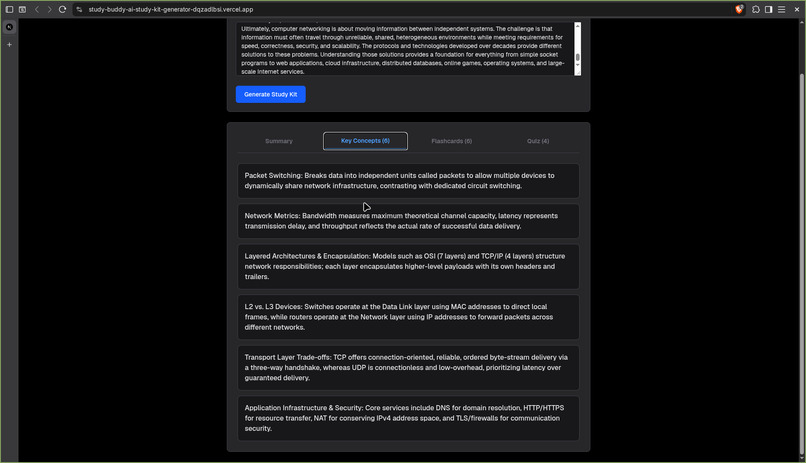
Task: View site information icon in address bar
Action: pyautogui.click(x=79, y=9)
